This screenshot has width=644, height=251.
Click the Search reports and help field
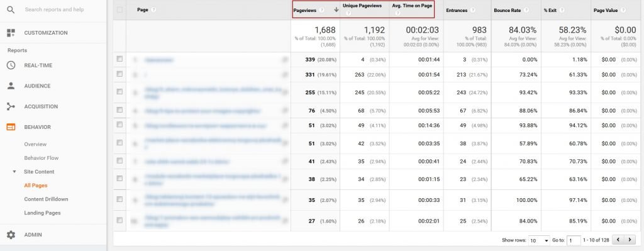tap(54, 9)
